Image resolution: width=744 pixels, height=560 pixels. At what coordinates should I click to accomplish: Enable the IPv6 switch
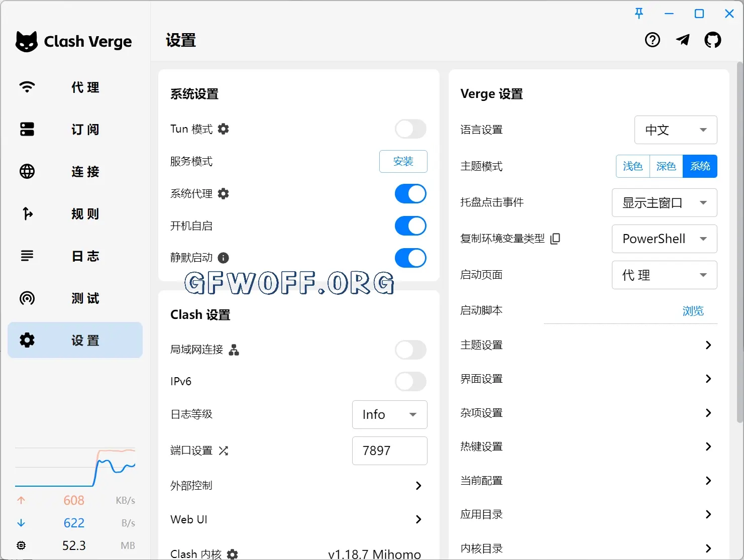click(x=410, y=382)
